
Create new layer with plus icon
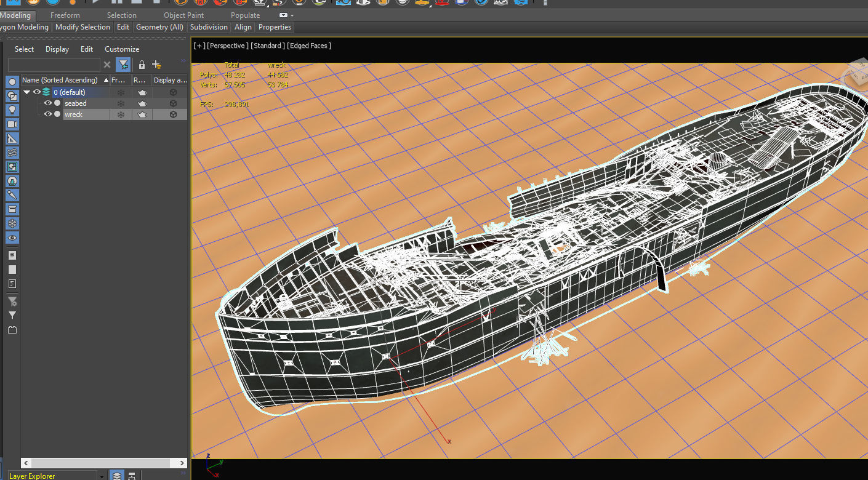156,65
